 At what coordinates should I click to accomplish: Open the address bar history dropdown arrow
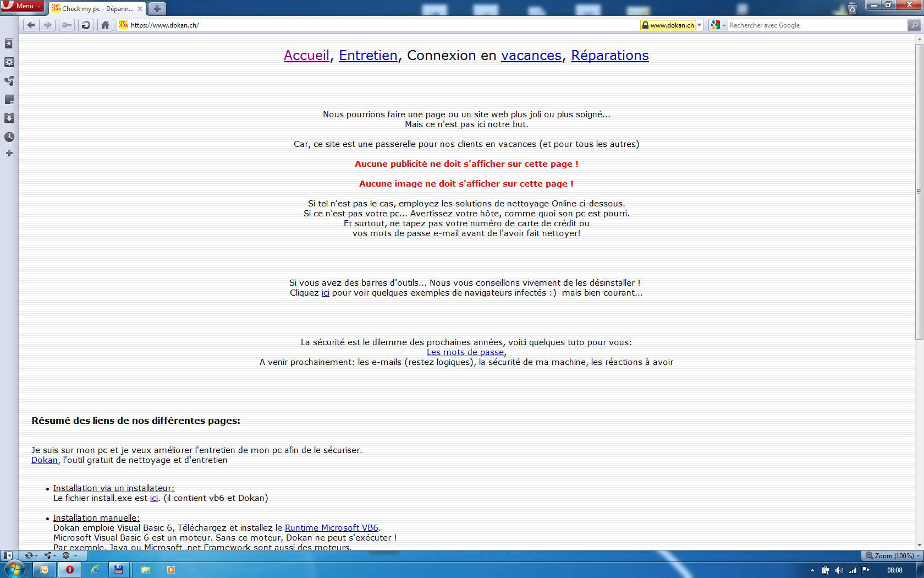pos(700,25)
